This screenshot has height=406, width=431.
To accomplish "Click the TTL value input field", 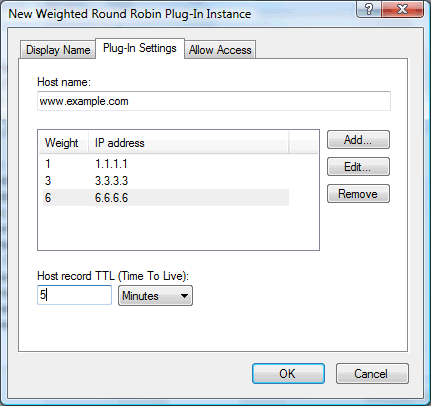I will coord(74,295).
